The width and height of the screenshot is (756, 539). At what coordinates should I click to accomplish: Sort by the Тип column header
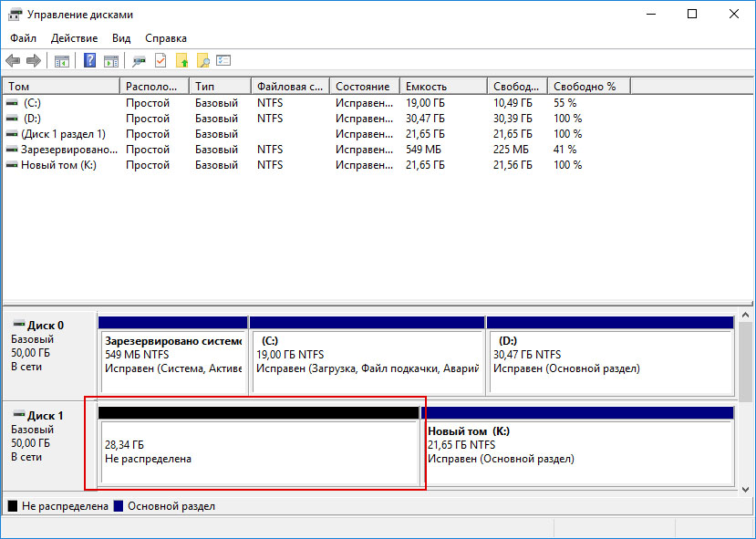(x=220, y=87)
